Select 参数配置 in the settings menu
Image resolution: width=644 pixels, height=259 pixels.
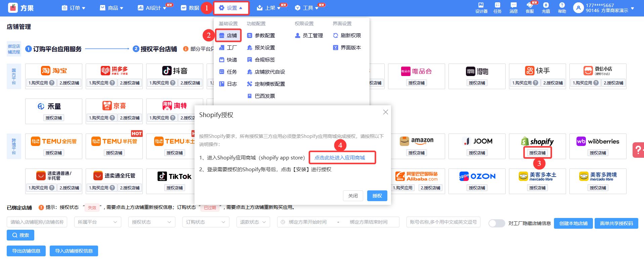pos(261,35)
